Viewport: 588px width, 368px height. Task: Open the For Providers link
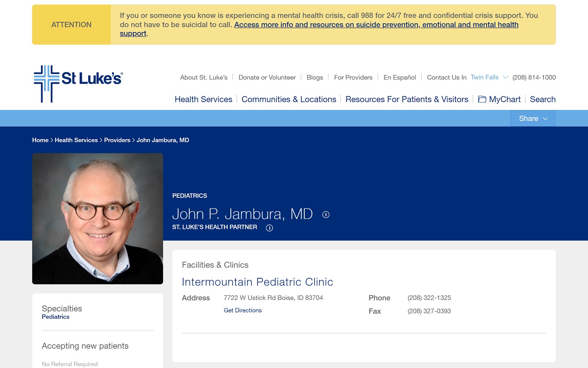coord(353,77)
